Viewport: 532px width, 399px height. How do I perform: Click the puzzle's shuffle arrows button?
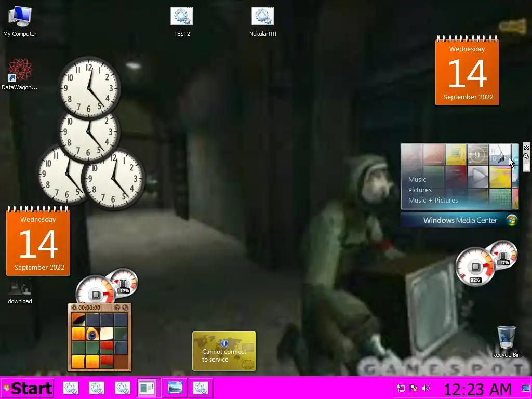click(125, 308)
